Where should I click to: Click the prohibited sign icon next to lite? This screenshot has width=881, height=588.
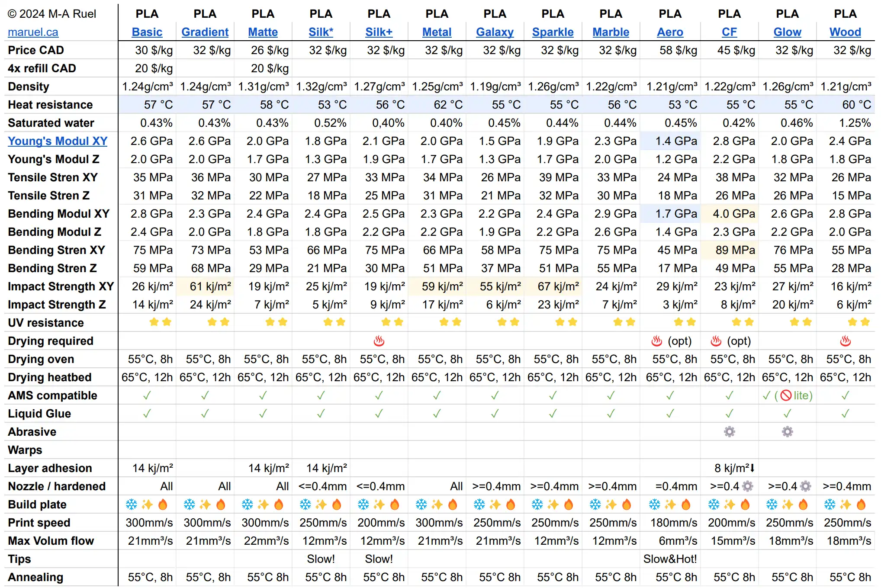click(x=786, y=395)
